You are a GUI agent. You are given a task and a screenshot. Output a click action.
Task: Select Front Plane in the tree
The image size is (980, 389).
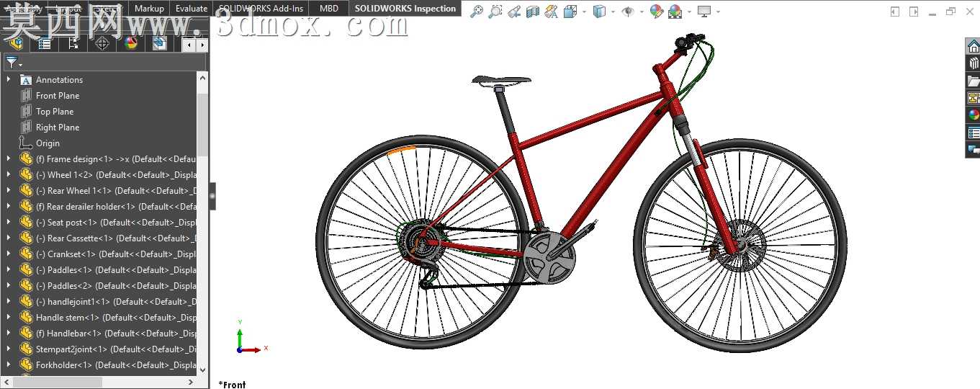click(58, 95)
